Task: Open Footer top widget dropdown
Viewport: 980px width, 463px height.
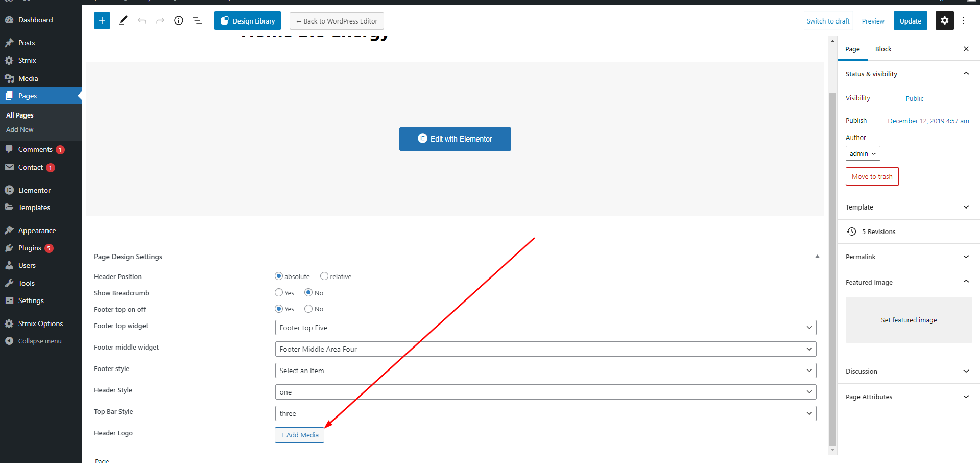Action: [x=545, y=328]
